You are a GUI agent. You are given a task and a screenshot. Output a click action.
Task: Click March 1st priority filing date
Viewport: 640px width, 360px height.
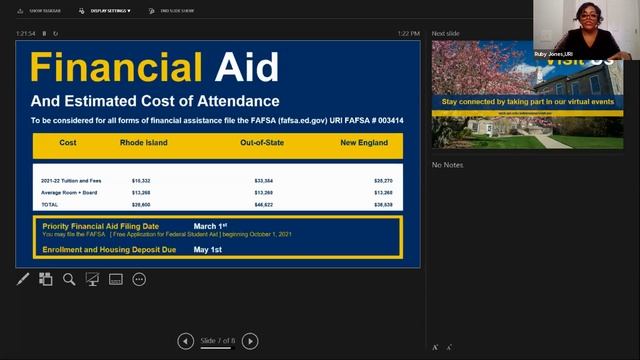click(210, 226)
